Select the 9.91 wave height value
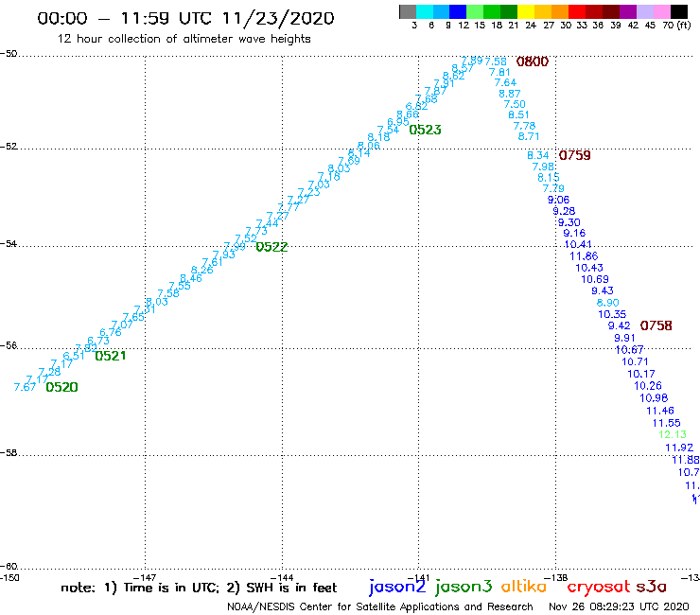This screenshot has height=615, width=700. point(624,338)
